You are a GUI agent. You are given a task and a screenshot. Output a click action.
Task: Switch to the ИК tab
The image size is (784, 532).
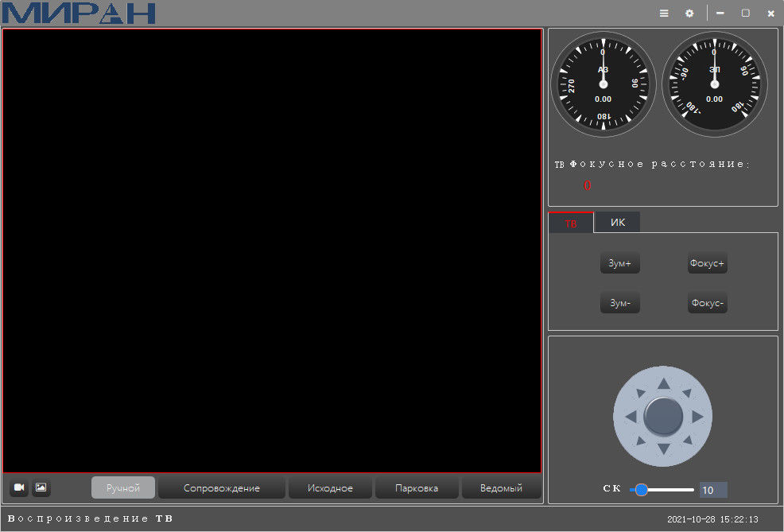tap(617, 223)
